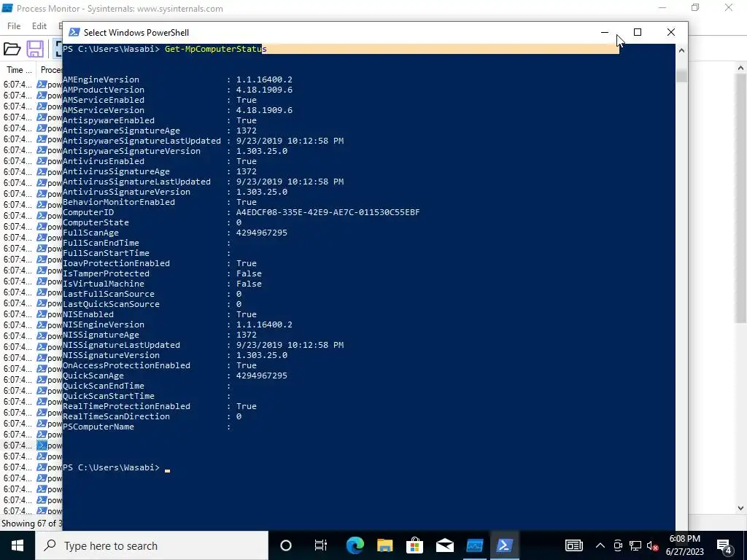
Task: Click the PowerShell scrollbar thumb
Action: (x=682, y=76)
